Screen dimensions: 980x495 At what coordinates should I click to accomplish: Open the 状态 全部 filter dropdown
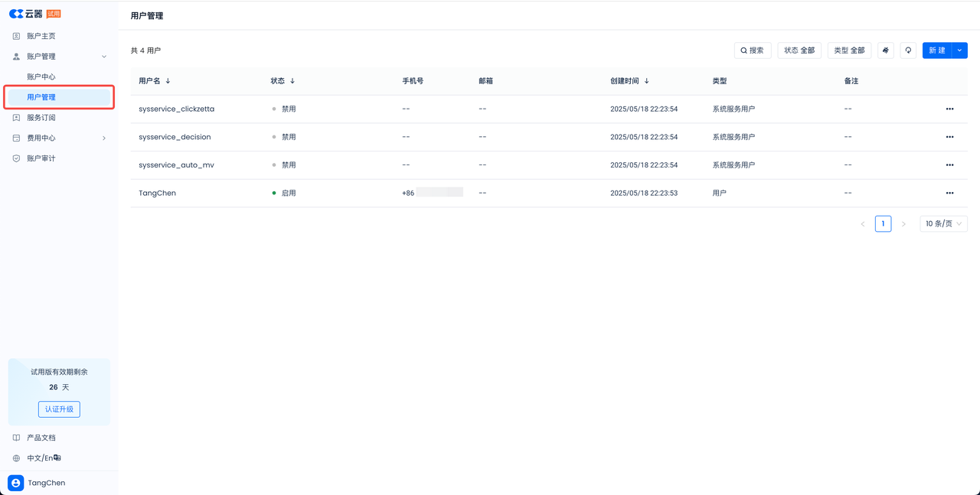click(799, 50)
